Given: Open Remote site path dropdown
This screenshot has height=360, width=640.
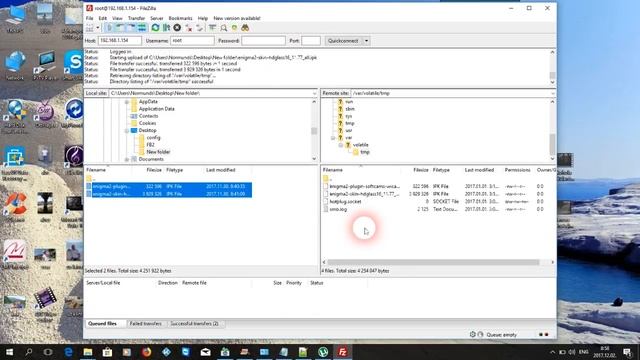Looking at the screenshot, I should pyautogui.click(x=552, y=93).
